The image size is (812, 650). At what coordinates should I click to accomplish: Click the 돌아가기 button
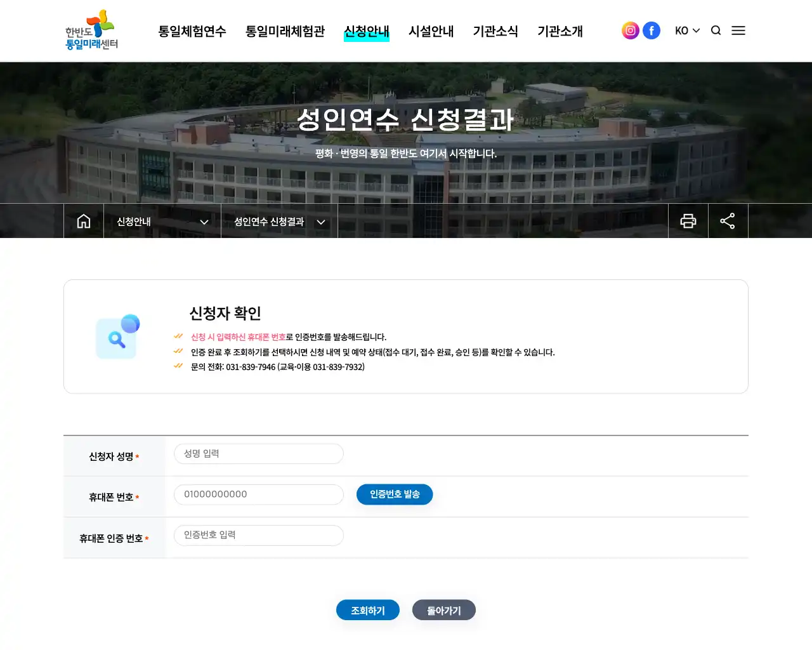pos(444,610)
